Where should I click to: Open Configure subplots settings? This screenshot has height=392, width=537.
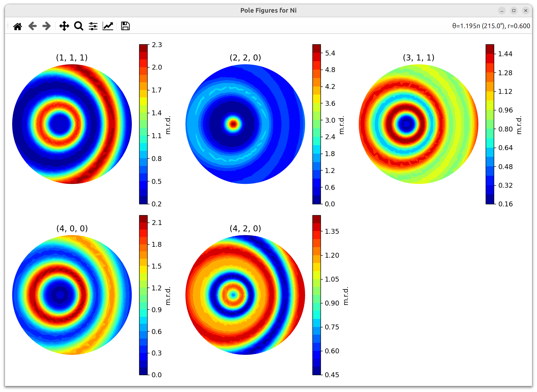[x=93, y=26]
